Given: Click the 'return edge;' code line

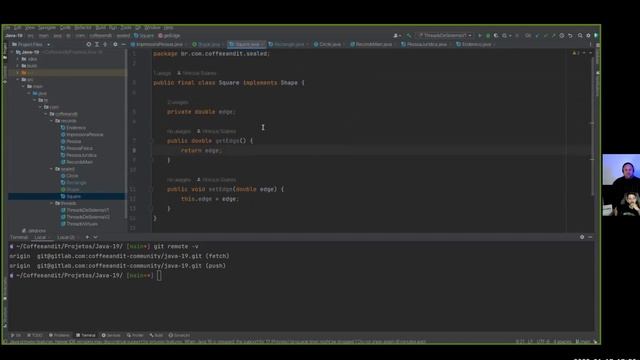Looking at the screenshot, I should pos(201,150).
